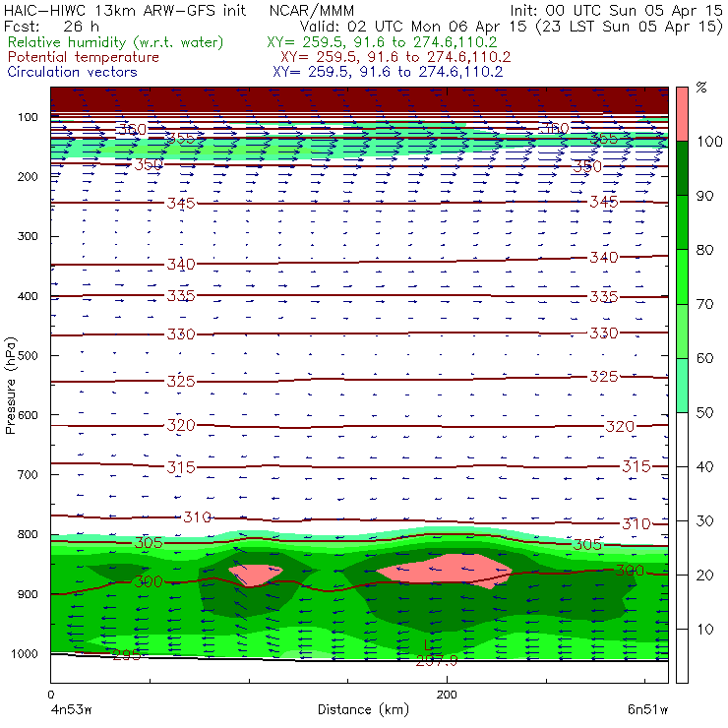Click the 'Pressure (hPa)' axis label

click(10, 386)
